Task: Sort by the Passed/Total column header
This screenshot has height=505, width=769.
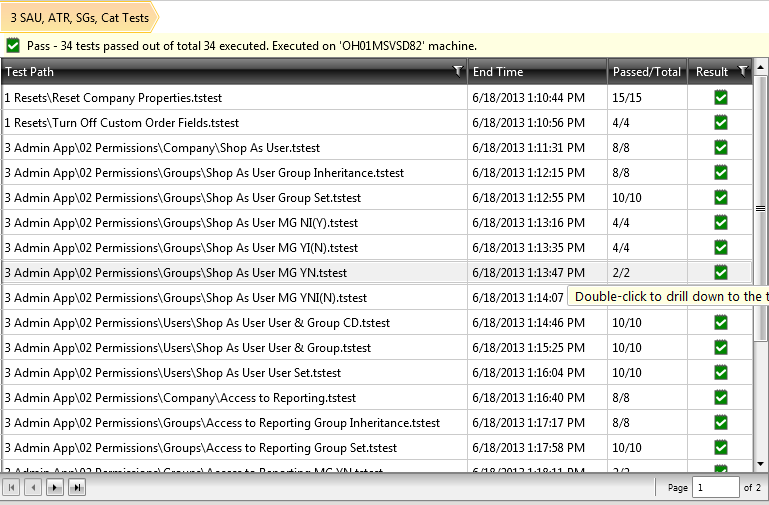Action: 646,71
